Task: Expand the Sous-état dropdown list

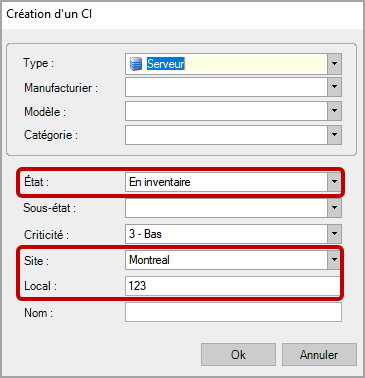Action: (x=334, y=208)
